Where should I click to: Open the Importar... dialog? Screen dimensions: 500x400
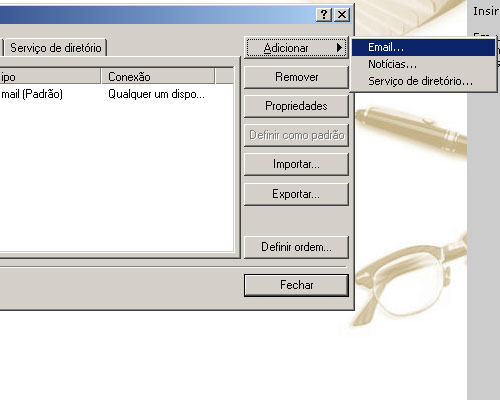(x=296, y=164)
